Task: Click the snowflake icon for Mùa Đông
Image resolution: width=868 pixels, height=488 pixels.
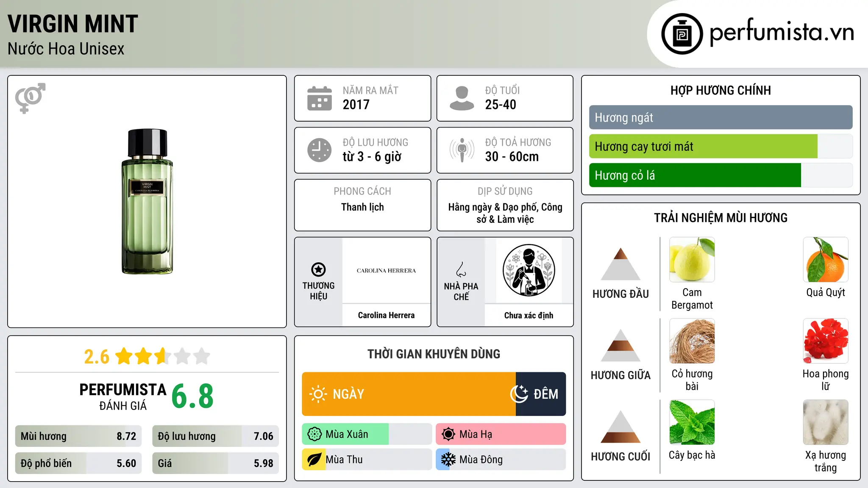Action: tap(448, 460)
